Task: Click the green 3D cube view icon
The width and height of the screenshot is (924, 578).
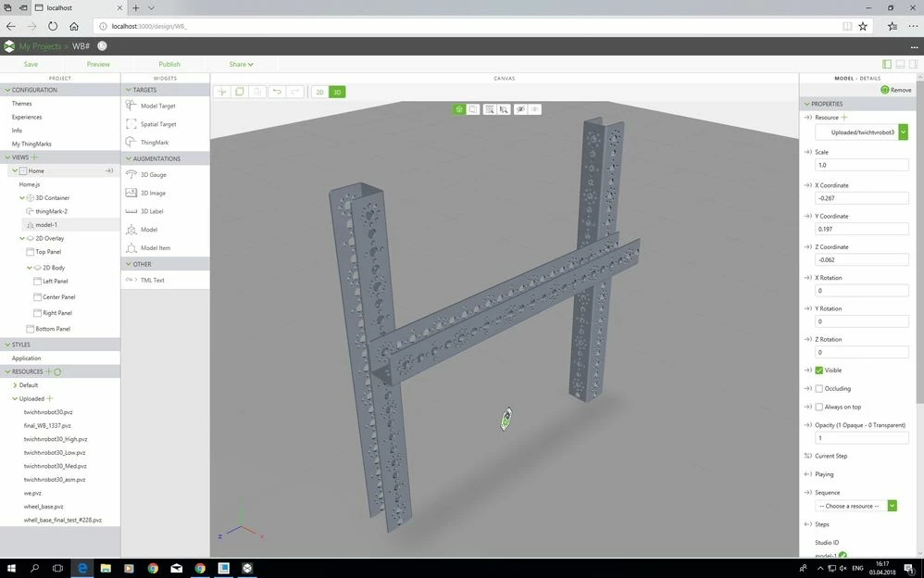Action: pos(459,109)
